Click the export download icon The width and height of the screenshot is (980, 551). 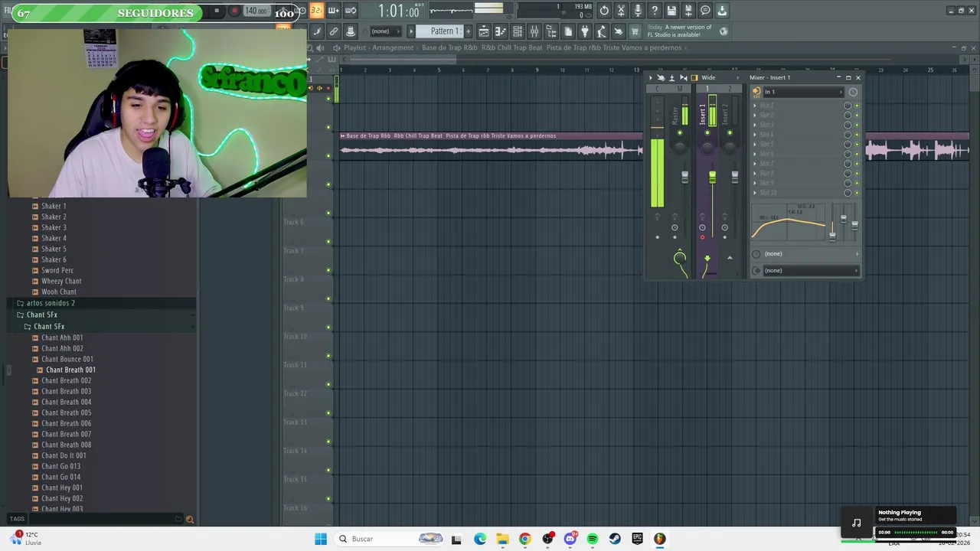coord(722,11)
